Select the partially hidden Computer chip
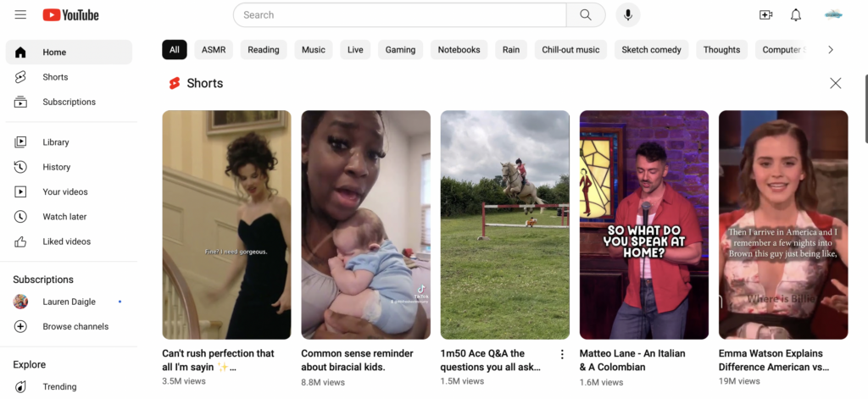This screenshot has width=868, height=399. 781,50
